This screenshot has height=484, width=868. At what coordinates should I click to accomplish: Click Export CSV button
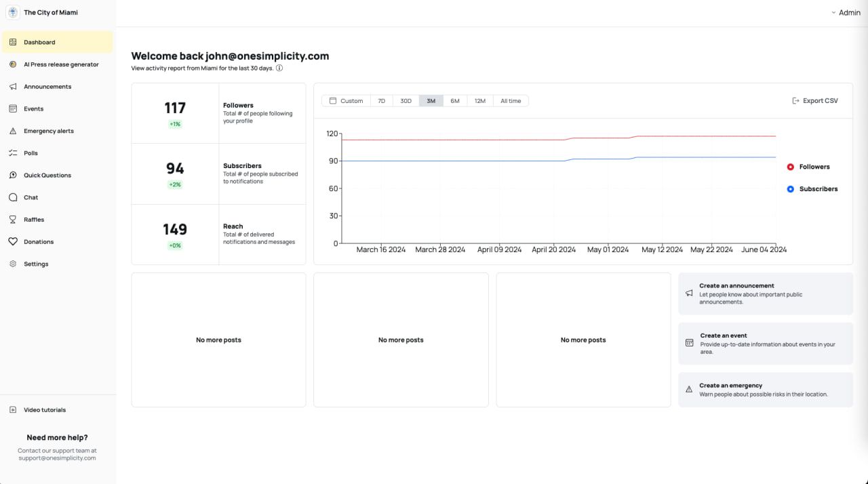pyautogui.click(x=815, y=101)
